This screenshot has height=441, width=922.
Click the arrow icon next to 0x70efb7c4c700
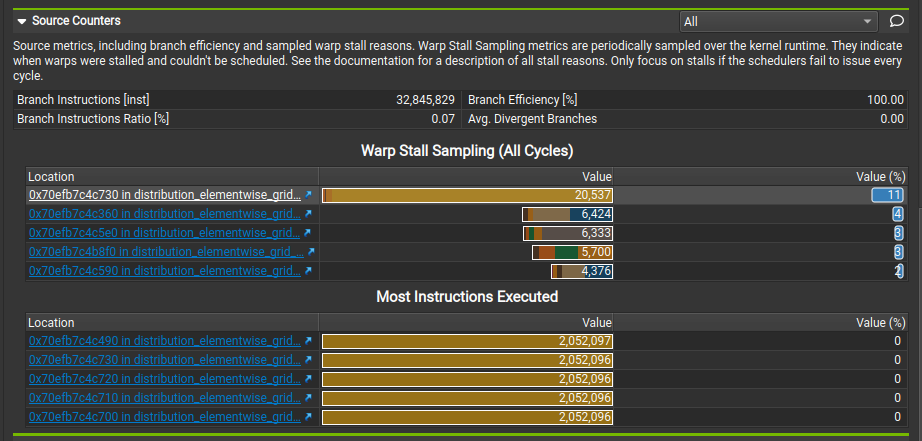coord(308,417)
